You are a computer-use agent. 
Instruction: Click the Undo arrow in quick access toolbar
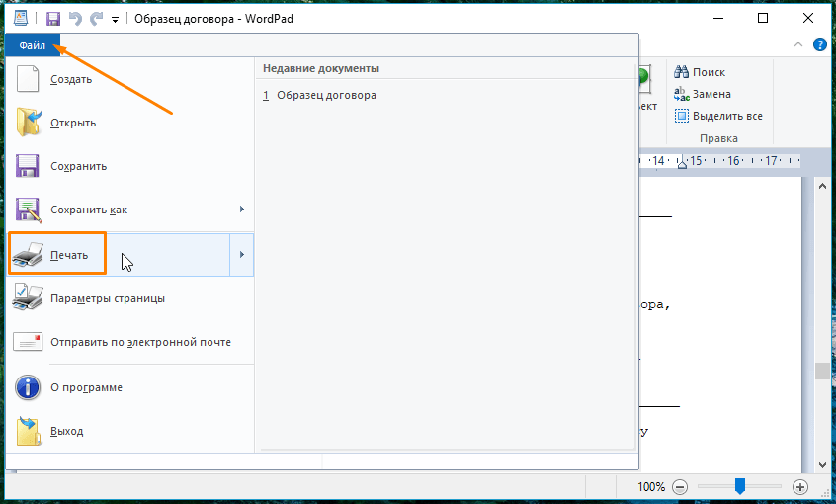click(75, 19)
